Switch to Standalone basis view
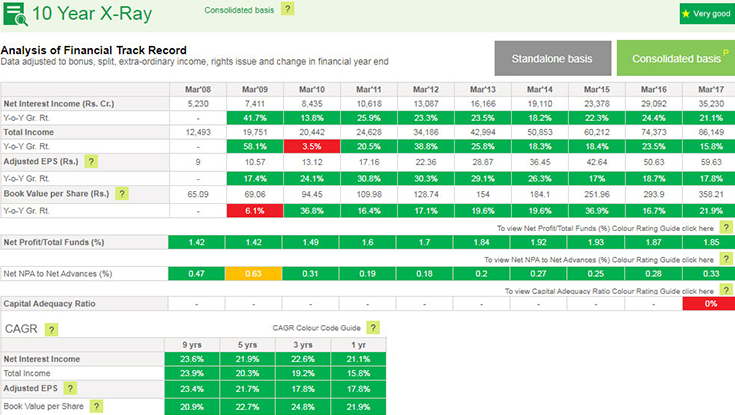This screenshot has height=415, width=735. pyautogui.click(x=551, y=59)
